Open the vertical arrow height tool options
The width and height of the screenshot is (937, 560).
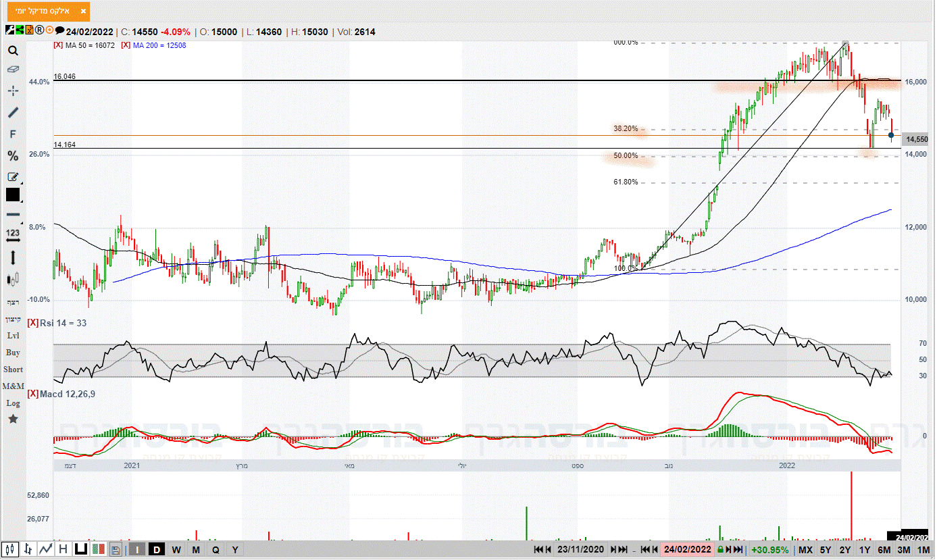coord(13,257)
